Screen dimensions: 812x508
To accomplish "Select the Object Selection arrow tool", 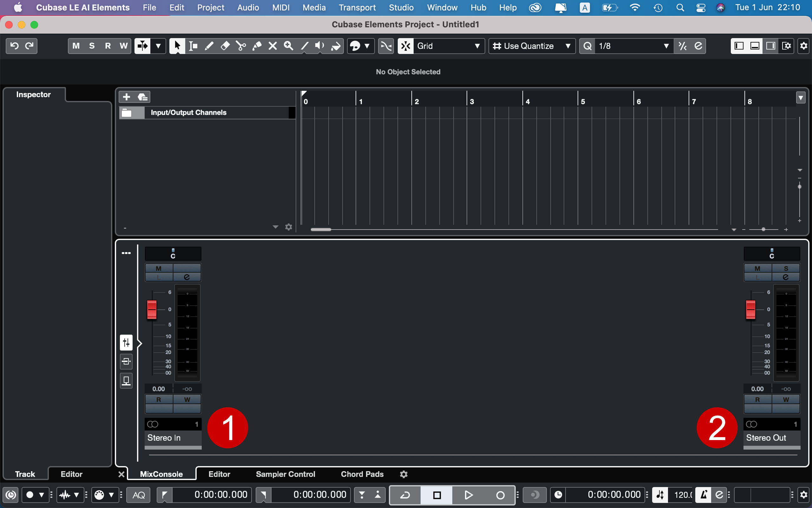I will click(177, 46).
